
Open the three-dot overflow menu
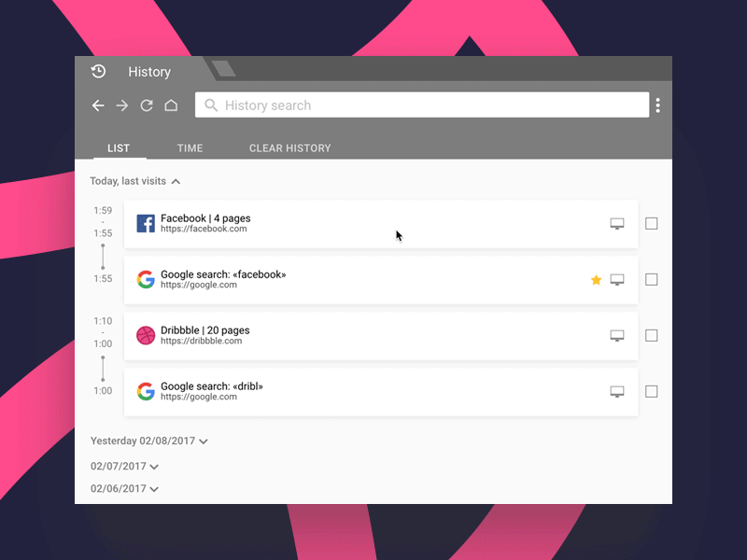tap(658, 105)
